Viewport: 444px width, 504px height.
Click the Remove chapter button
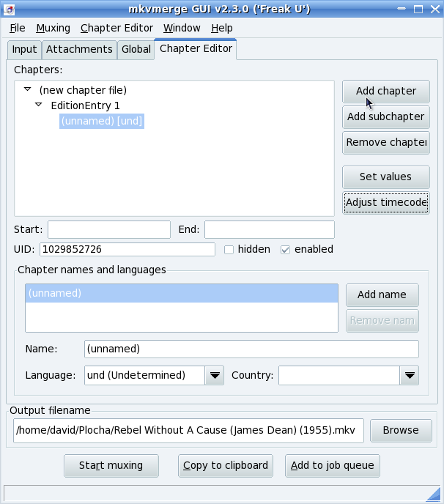386,143
